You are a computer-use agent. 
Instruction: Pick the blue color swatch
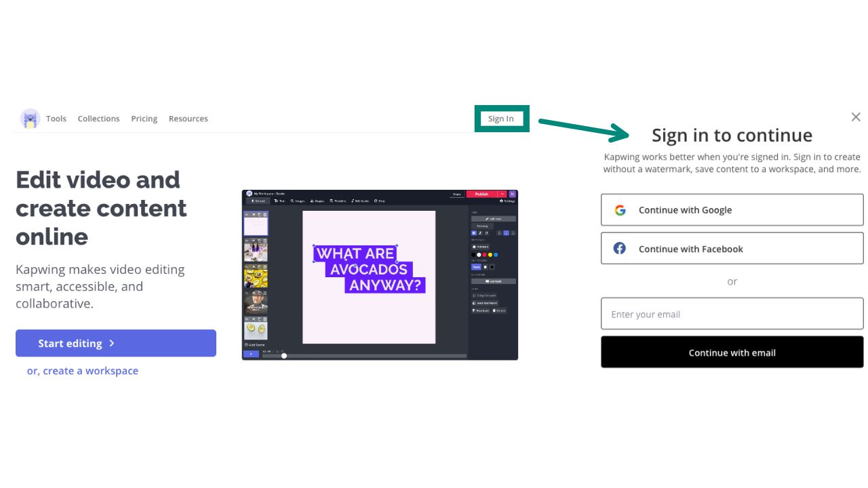click(x=495, y=255)
